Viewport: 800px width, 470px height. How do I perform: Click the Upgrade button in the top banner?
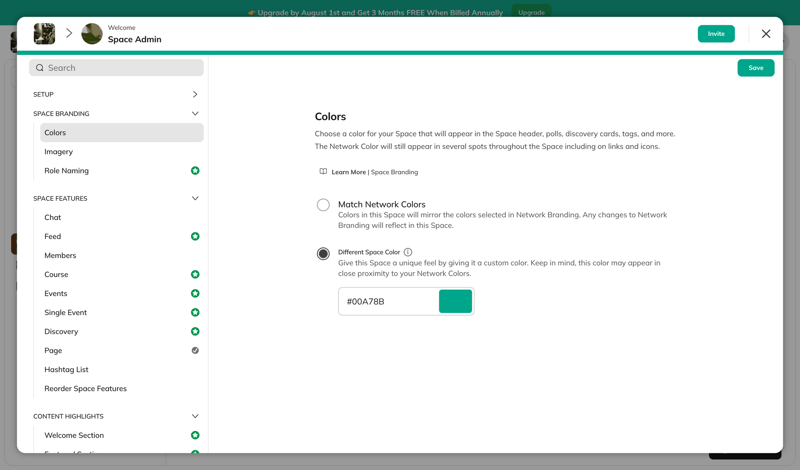click(531, 12)
